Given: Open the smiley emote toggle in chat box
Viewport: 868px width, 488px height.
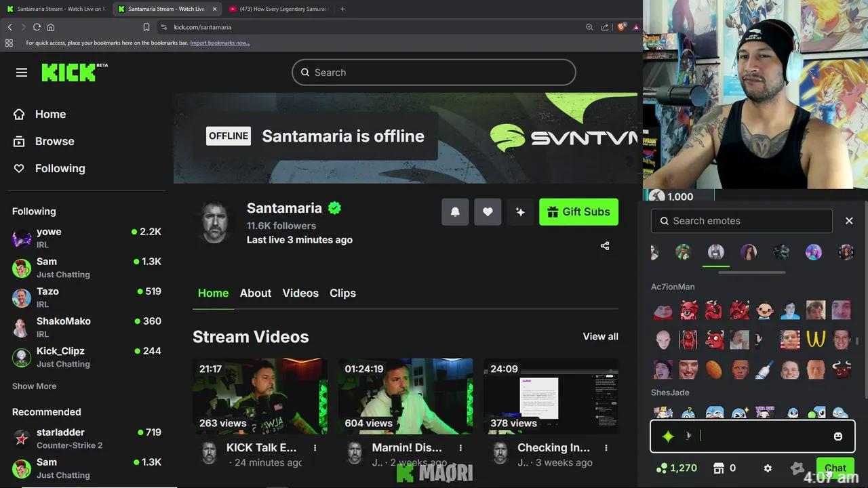Looking at the screenshot, I should (x=838, y=436).
